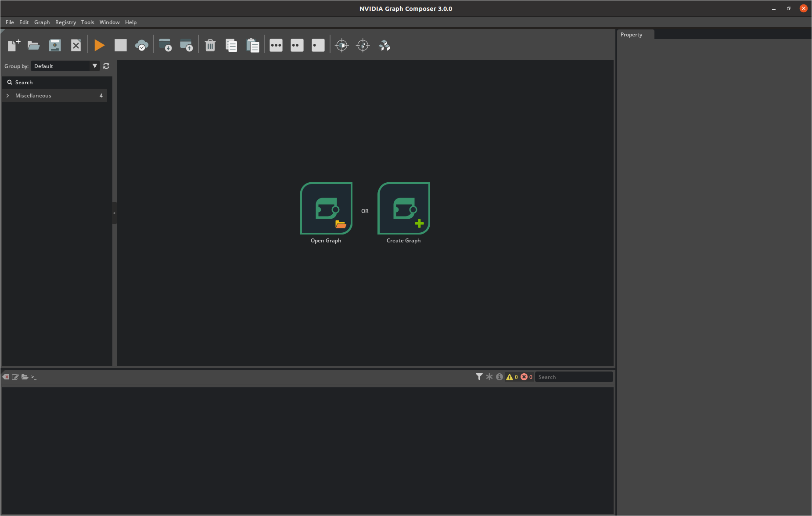Open the Edit menu

pos(24,22)
